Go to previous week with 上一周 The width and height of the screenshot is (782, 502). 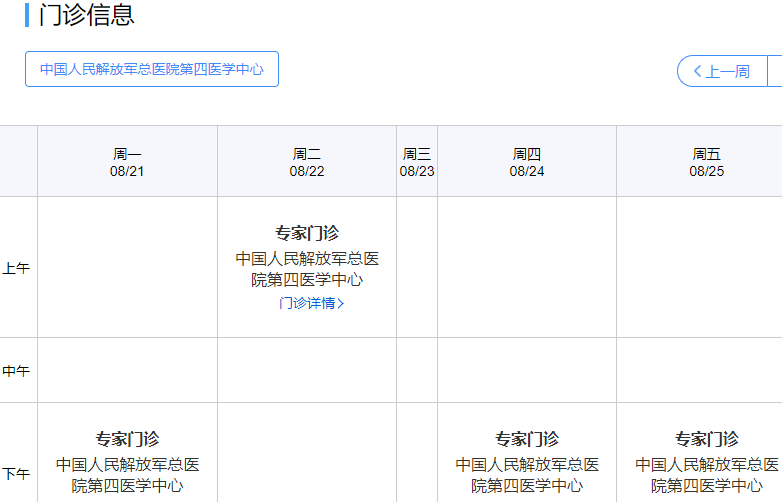[721, 72]
